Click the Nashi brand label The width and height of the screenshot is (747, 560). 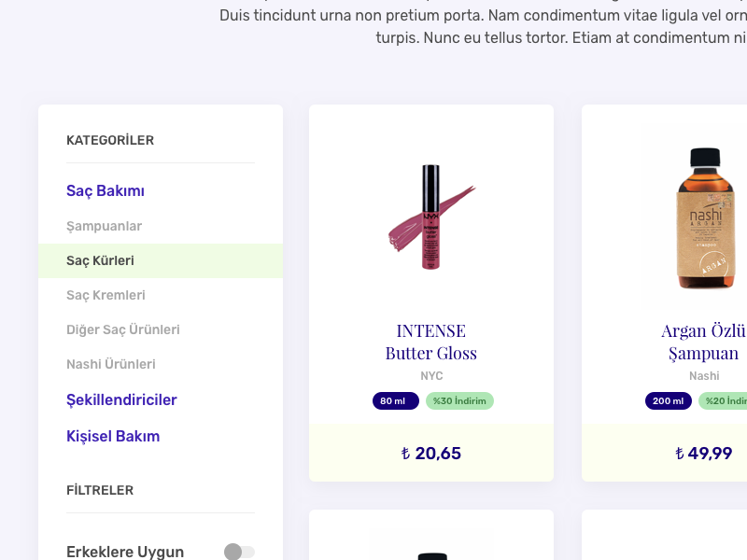pyautogui.click(x=704, y=376)
